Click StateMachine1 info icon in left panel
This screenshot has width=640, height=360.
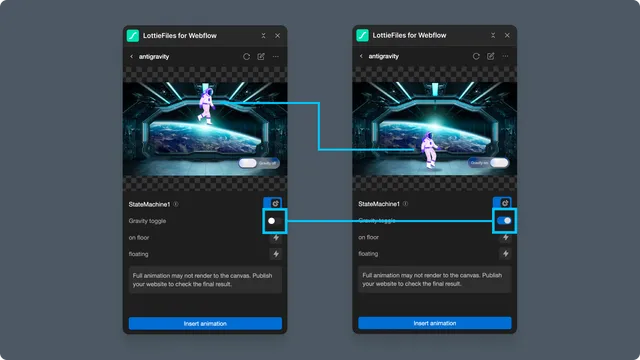click(x=176, y=204)
